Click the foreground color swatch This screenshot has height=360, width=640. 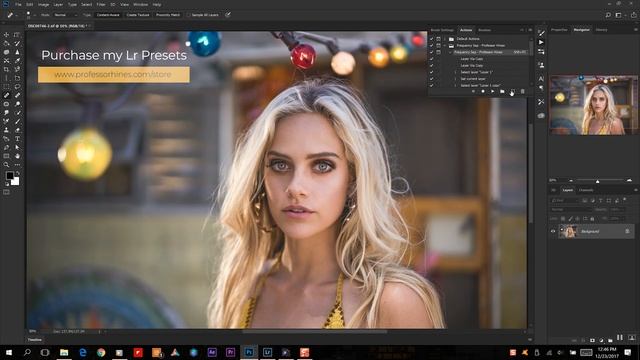pos(9,176)
